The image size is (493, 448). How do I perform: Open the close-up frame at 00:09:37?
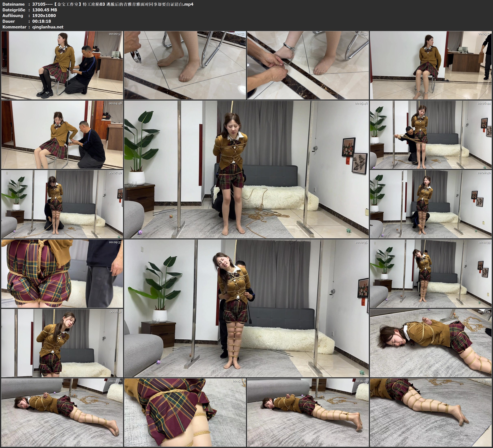[x=62, y=273]
